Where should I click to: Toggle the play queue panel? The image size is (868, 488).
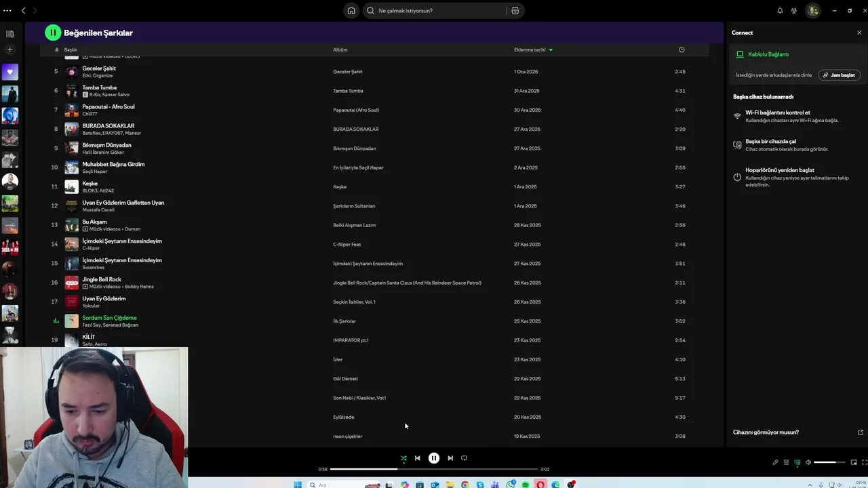[786, 462]
